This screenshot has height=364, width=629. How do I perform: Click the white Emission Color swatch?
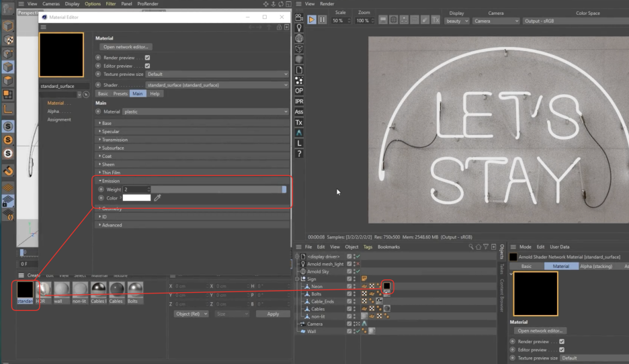click(x=136, y=197)
